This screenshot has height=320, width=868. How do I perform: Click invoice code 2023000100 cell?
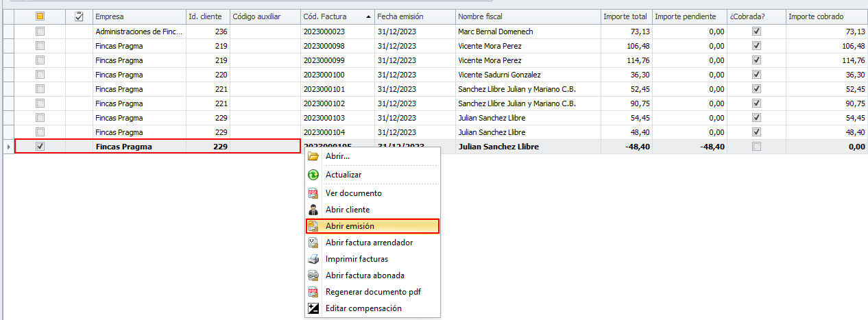tap(337, 75)
